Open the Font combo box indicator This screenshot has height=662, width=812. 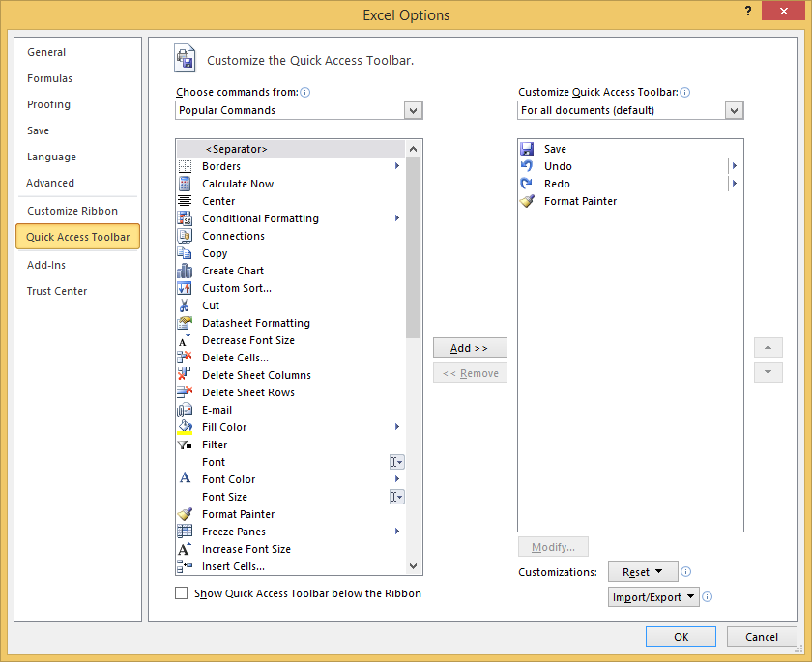[x=396, y=462]
